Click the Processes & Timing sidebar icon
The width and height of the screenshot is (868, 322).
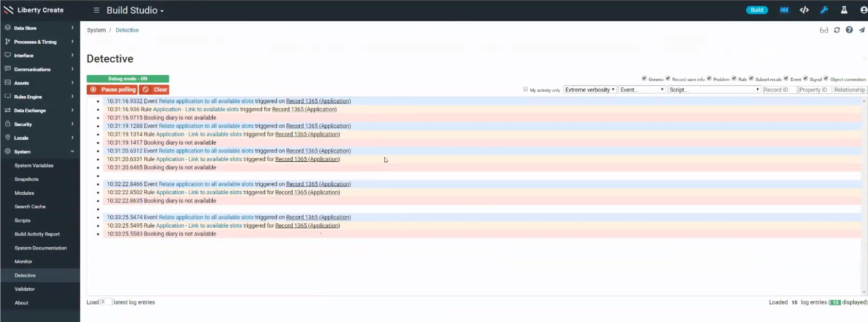tap(8, 41)
